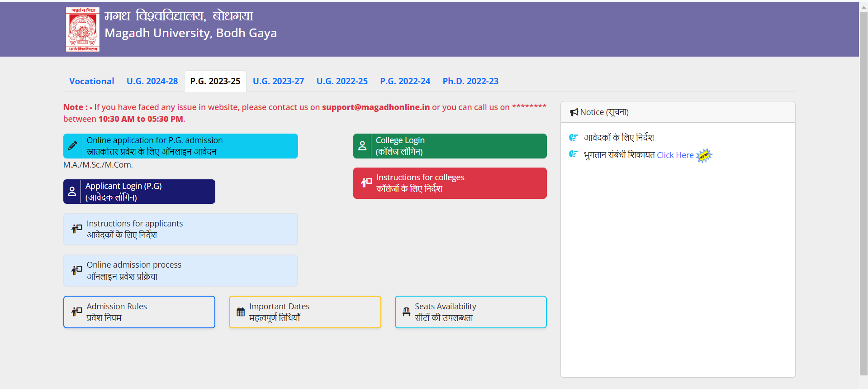Screen dimensions: 868x389
Task: Open the U.G. 2024-28 tab
Action: click(152, 81)
